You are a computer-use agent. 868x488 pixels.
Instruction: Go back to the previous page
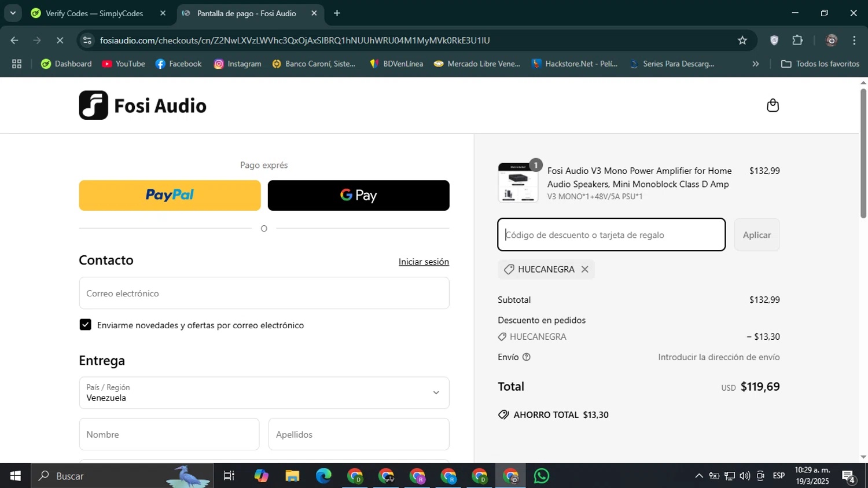click(x=14, y=41)
